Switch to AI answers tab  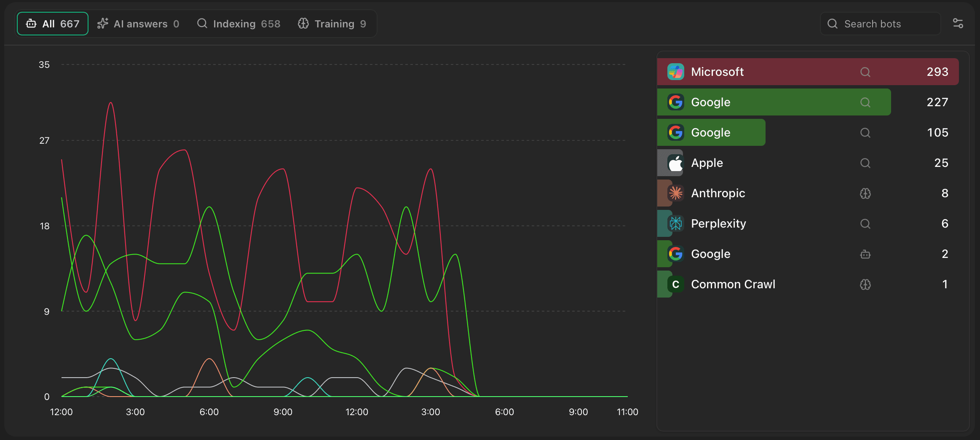pos(138,24)
